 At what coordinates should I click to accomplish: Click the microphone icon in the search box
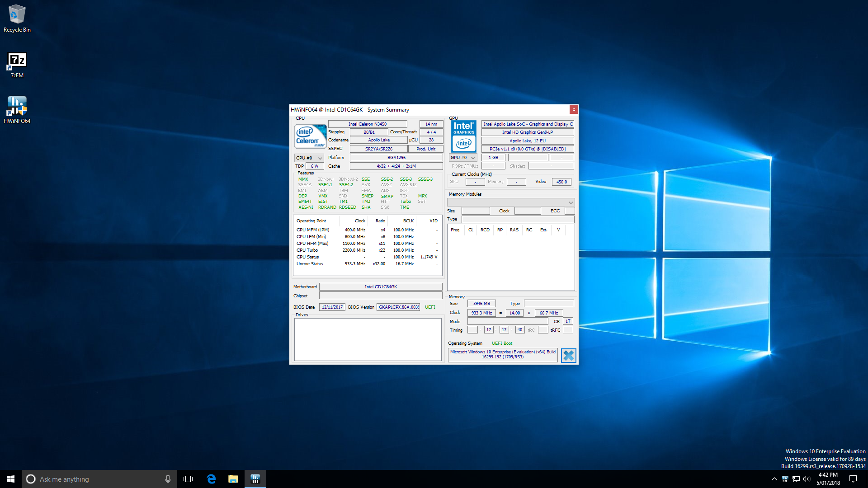pyautogui.click(x=168, y=479)
